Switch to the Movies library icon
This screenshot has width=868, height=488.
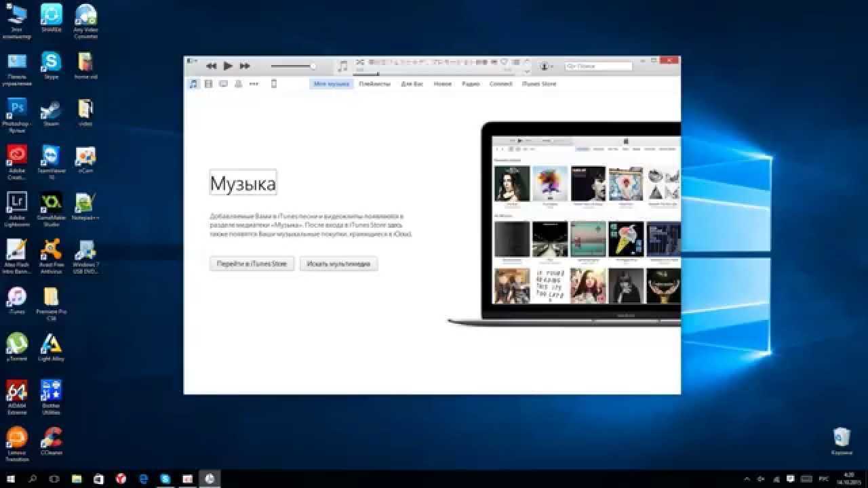click(208, 84)
